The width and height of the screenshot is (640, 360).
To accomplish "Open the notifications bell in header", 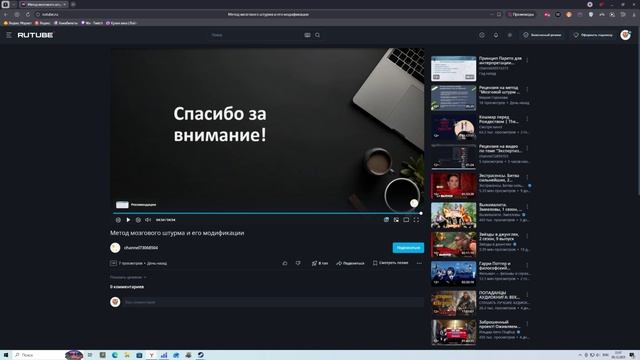I will click(x=496, y=35).
